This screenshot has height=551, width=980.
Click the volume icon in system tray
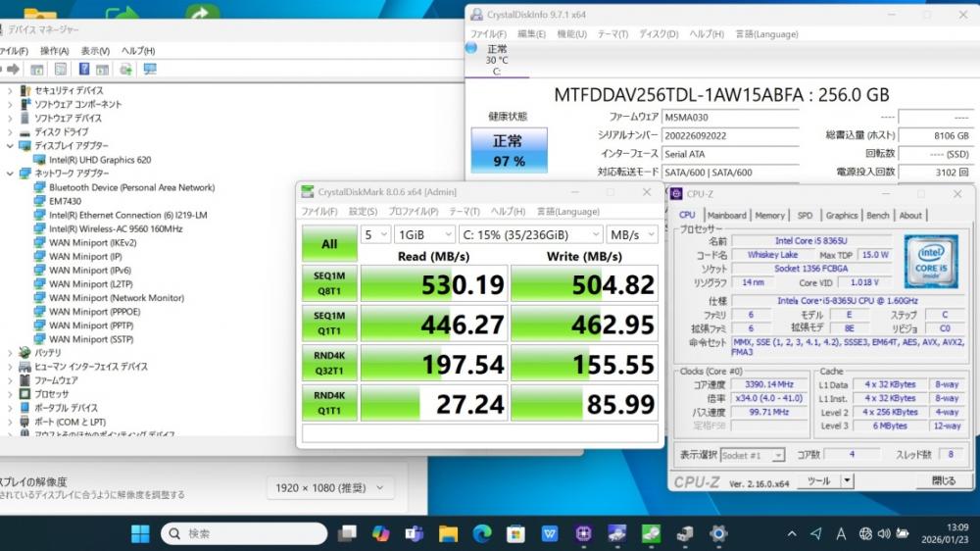click(x=884, y=533)
